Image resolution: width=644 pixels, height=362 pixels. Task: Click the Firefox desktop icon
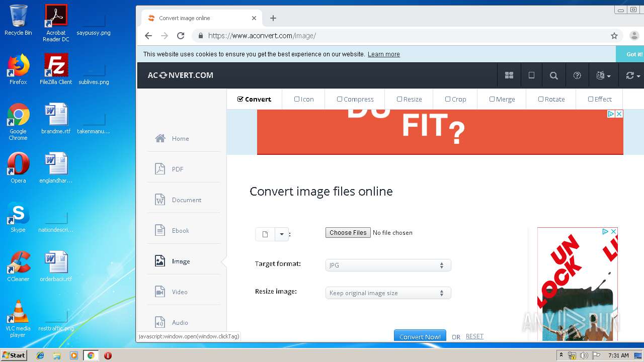tap(18, 69)
